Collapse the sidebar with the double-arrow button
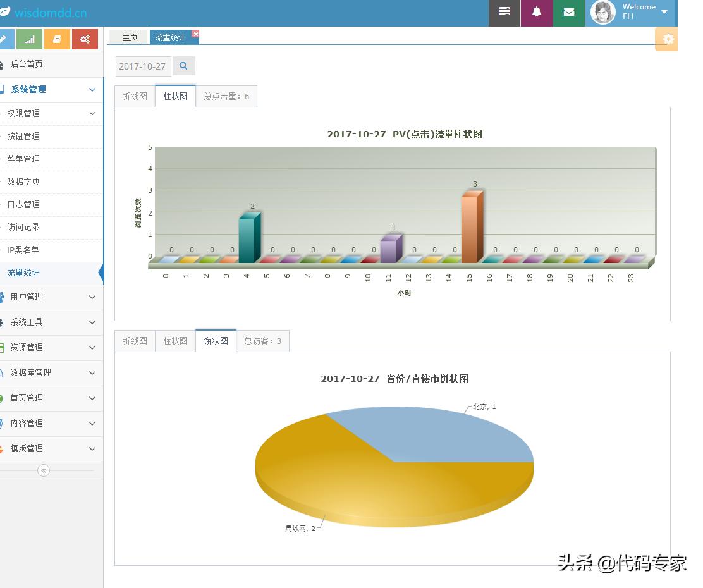The width and height of the screenshot is (703, 588). point(43,470)
